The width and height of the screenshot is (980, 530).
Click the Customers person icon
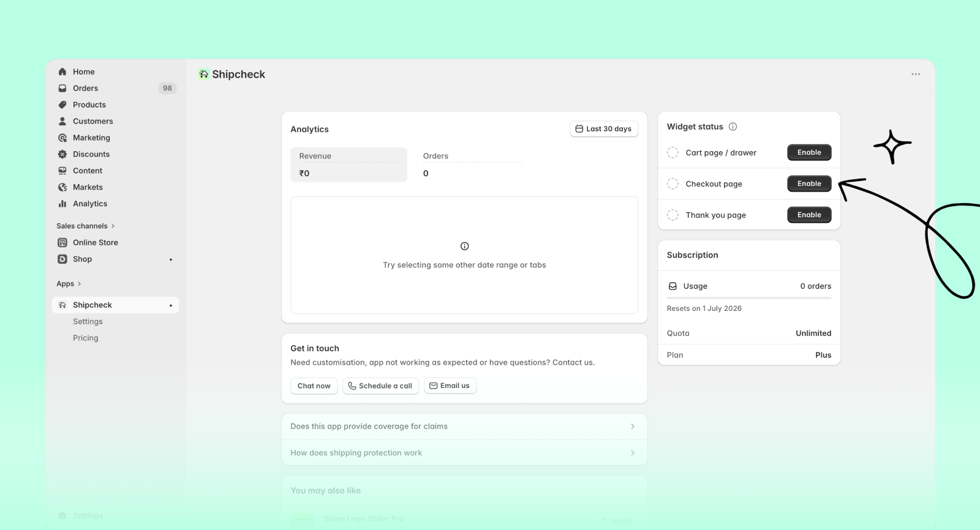[x=62, y=121]
